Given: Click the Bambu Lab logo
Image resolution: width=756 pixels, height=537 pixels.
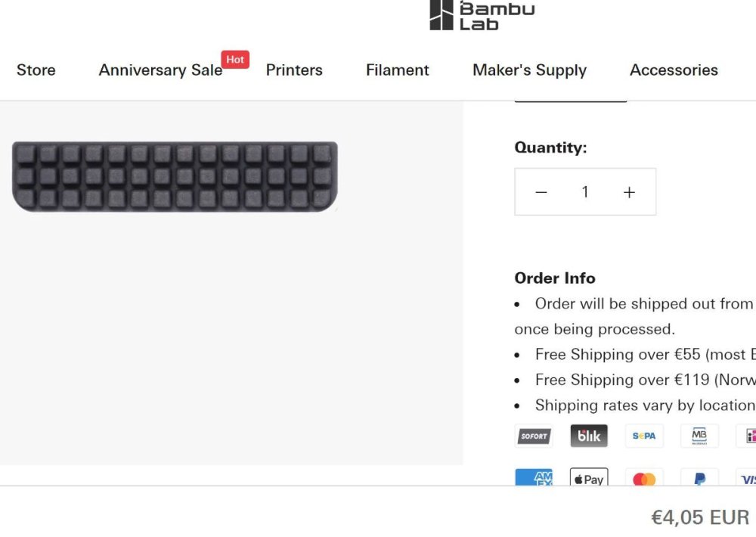Looking at the screenshot, I should click(x=482, y=15).
